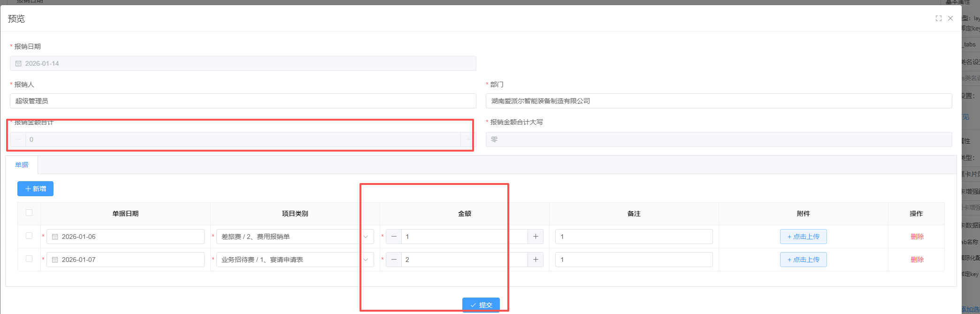
Task: Delete the second row via 删除 link
Action: coord(917,260)
